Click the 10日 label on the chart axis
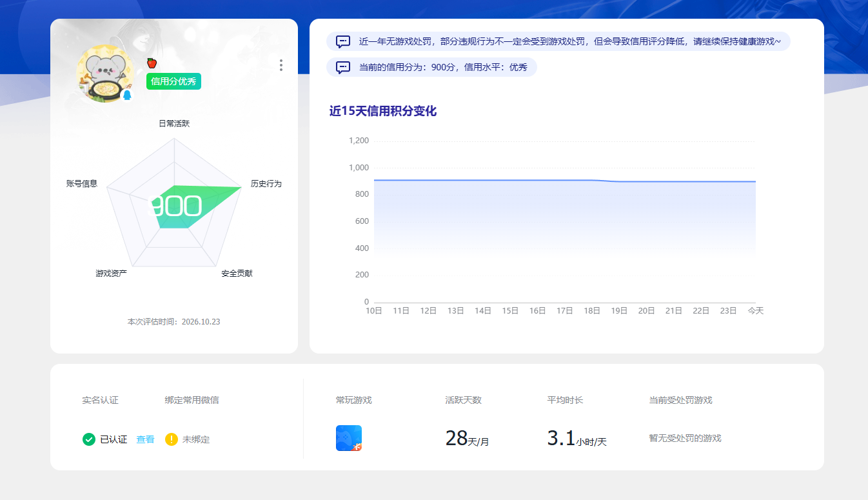This screenshot has height=500, width=868. pyautogui.click(x=374, y=310)
